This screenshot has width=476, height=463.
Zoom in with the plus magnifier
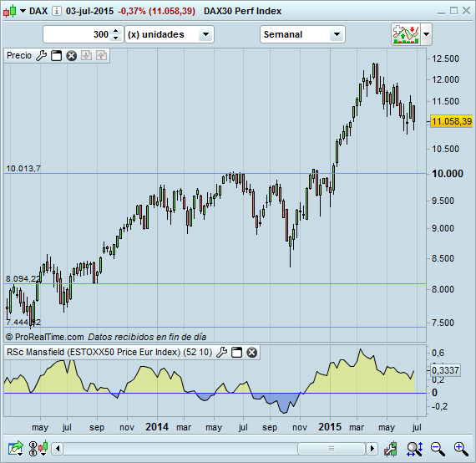click(x=461, y=449)
